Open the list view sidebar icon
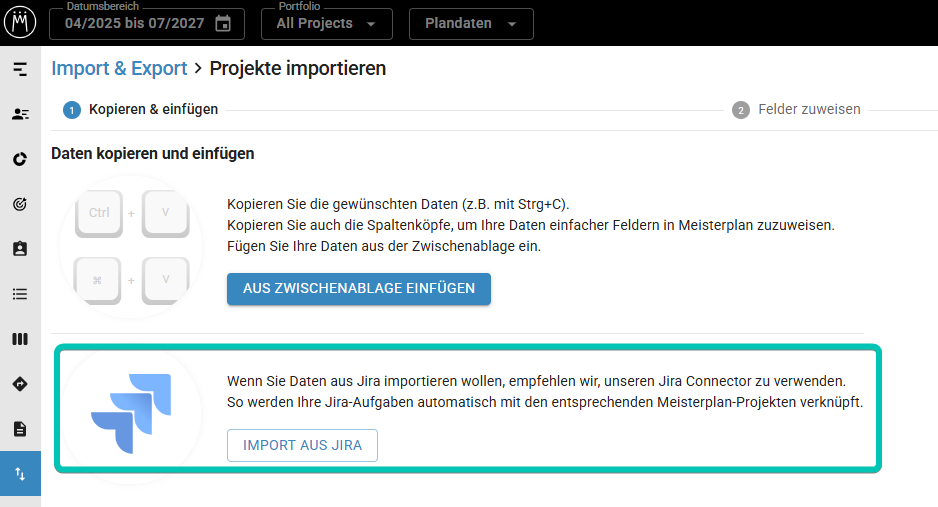Viewport: 938px width, 507px height. coord(20,294)
